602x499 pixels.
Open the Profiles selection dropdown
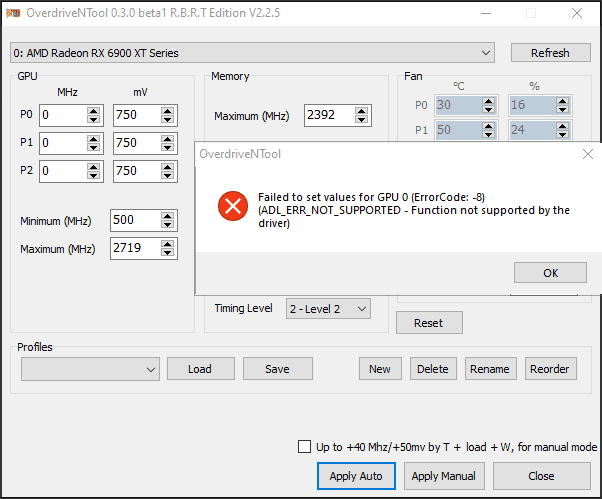pos(90,369)
